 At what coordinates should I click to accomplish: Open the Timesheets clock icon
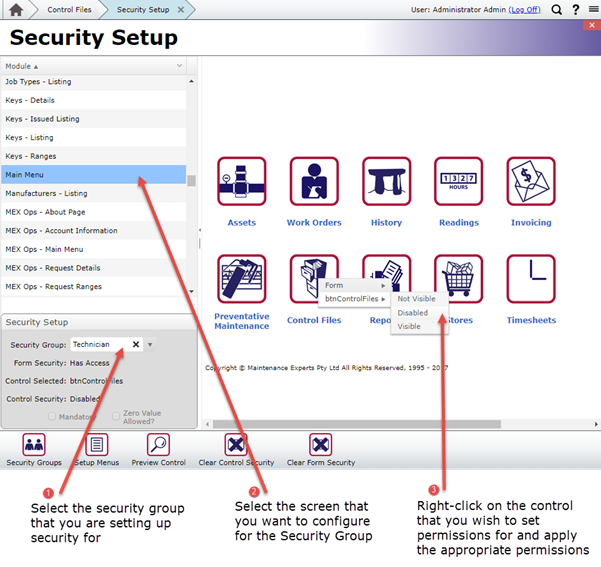click(x=531, y=279)
